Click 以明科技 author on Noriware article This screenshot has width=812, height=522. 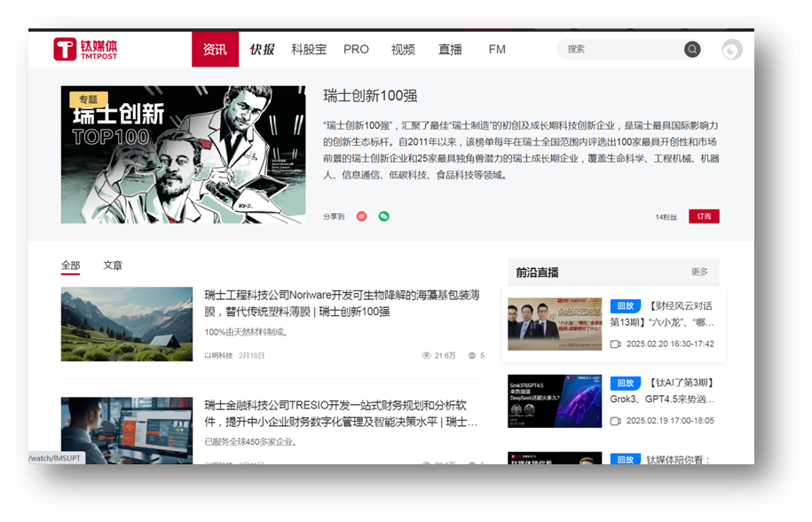point(218,355)
